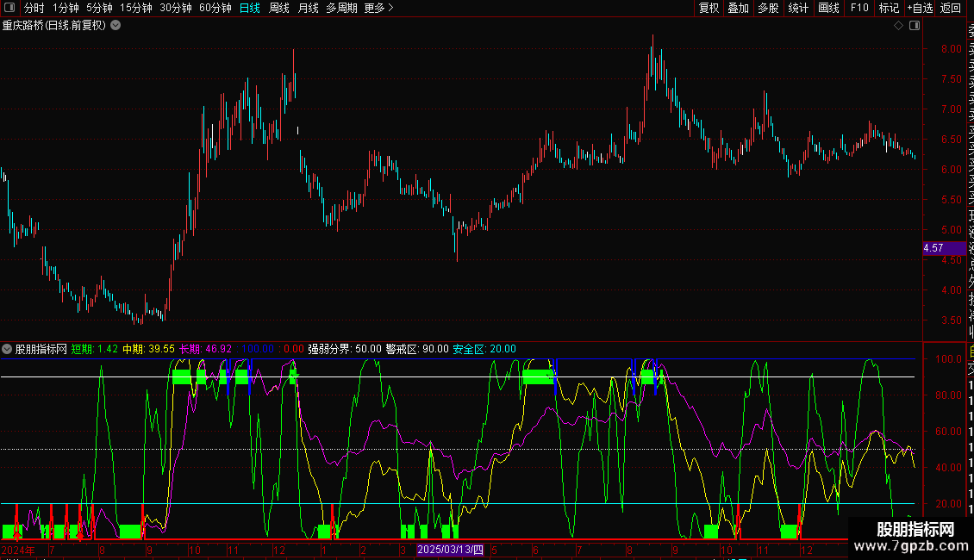
Task: Open the 多周期 multi-period view
Action: 341,8
